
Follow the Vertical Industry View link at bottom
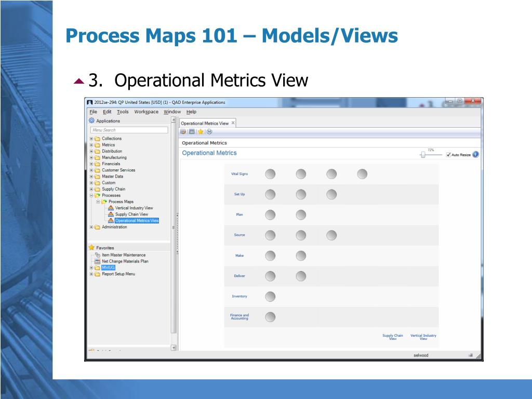coord(423,337)
